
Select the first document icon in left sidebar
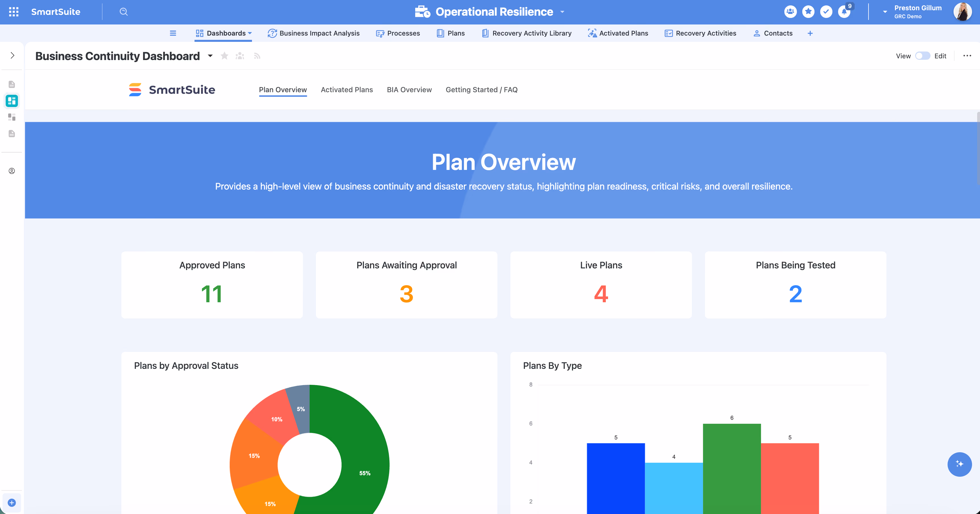[12, 84]
